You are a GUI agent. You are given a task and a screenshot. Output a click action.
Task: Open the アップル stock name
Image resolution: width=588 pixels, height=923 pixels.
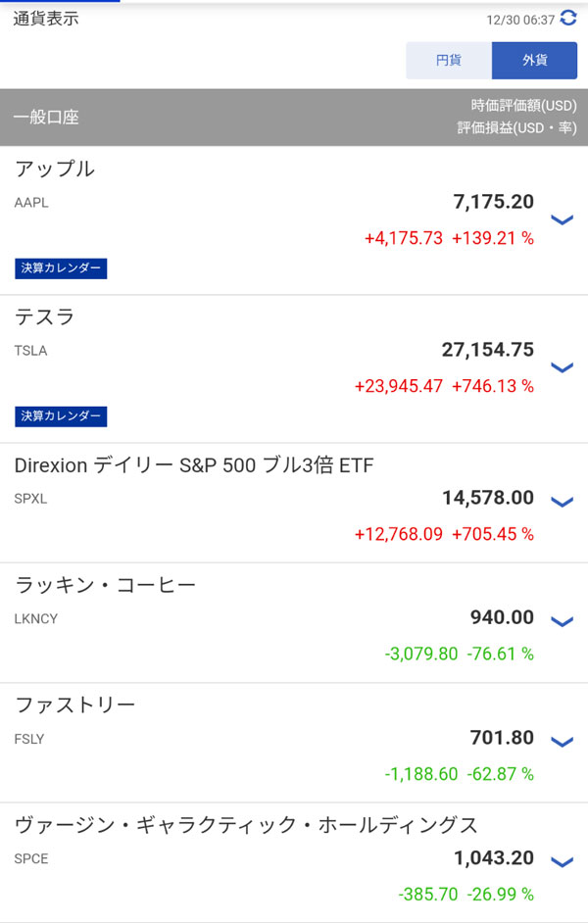[55, 169]
